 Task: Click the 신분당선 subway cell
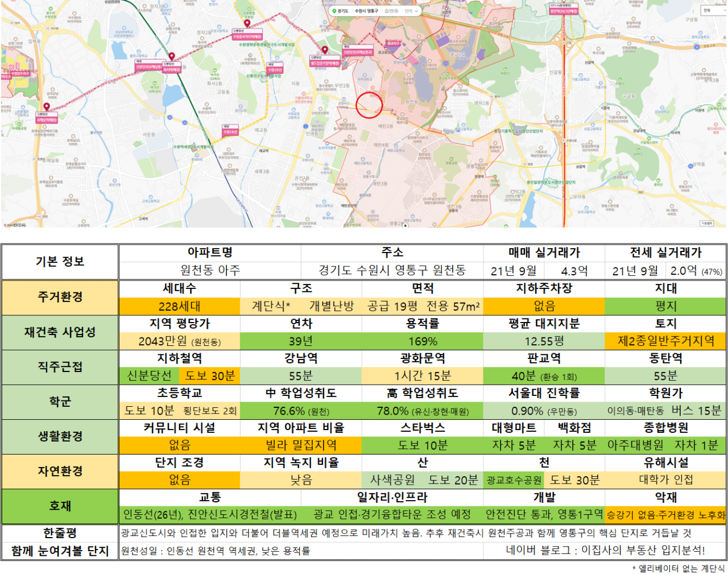click(x=149, y=376)
